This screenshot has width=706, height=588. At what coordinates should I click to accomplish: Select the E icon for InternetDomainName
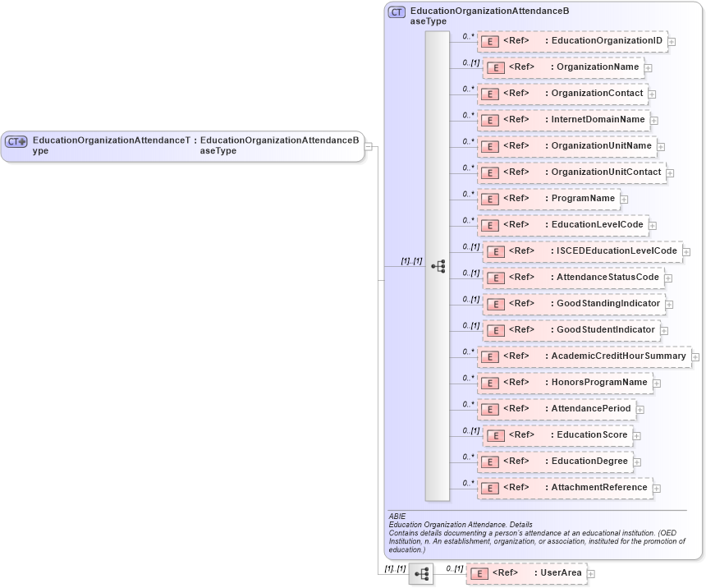[x=490, y=120]
